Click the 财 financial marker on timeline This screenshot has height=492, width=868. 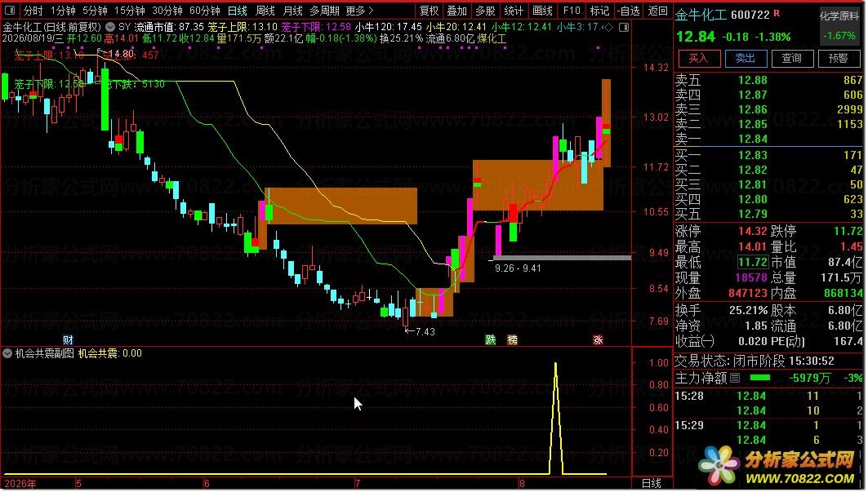point(68,339)
